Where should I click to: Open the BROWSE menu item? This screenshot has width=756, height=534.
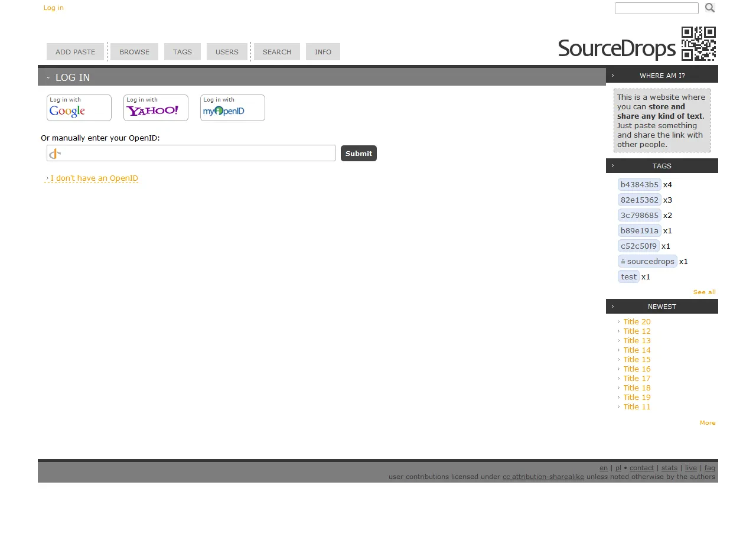[x=134, y=52]
